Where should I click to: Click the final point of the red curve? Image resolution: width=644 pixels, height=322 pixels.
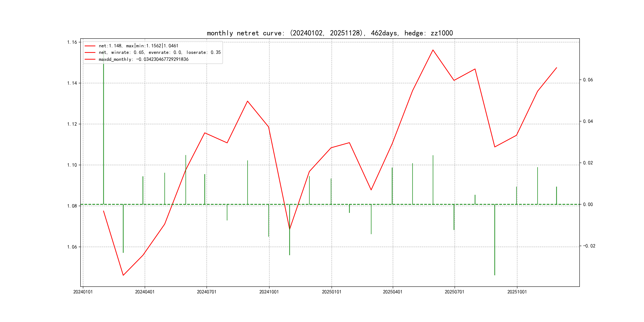coord(557,68)
